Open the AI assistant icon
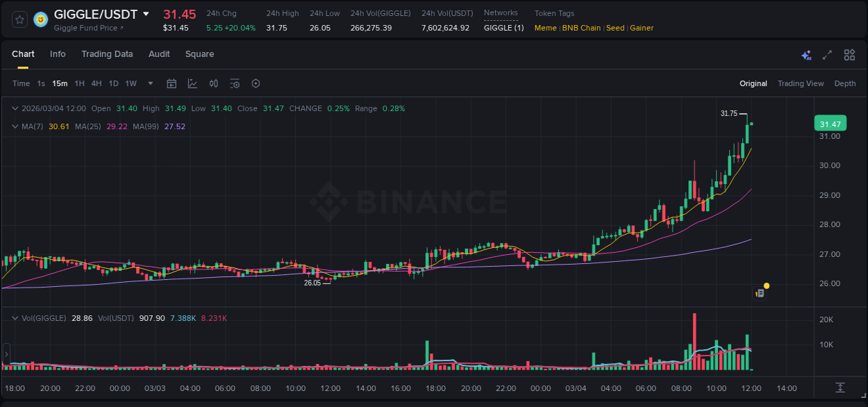 tap(806, 54)
